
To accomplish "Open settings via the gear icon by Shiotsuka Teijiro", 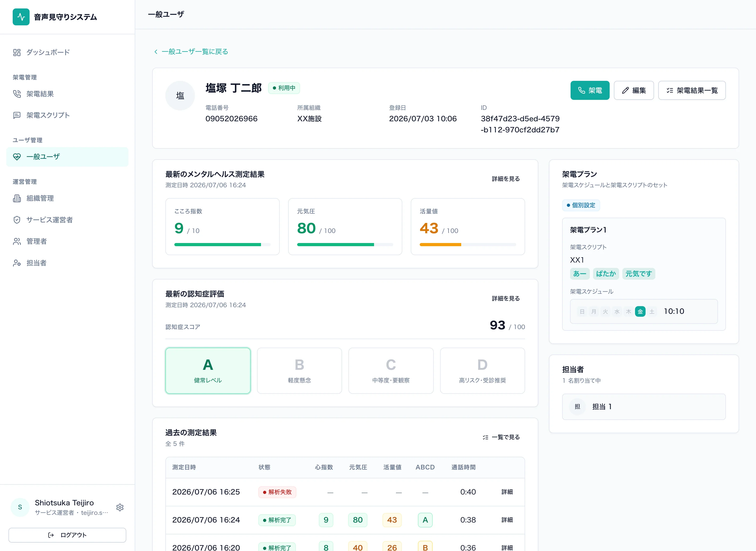I will [120, 507].
